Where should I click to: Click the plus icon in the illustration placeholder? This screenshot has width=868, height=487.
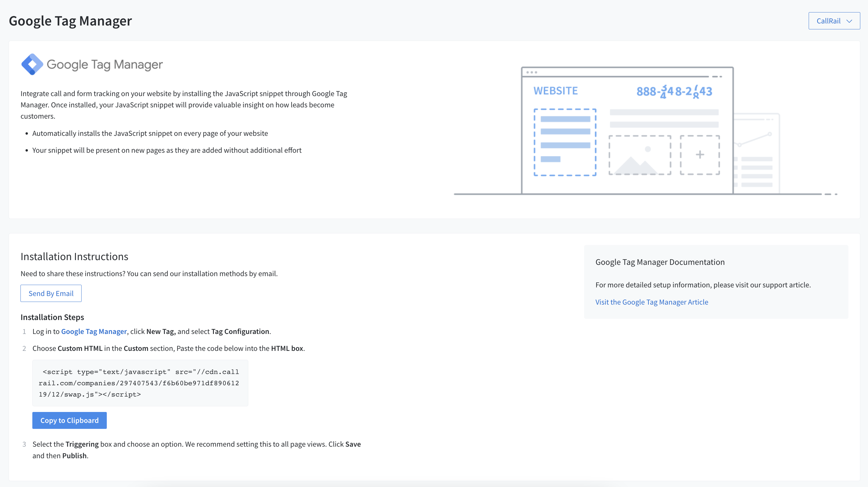coord(700,155)
